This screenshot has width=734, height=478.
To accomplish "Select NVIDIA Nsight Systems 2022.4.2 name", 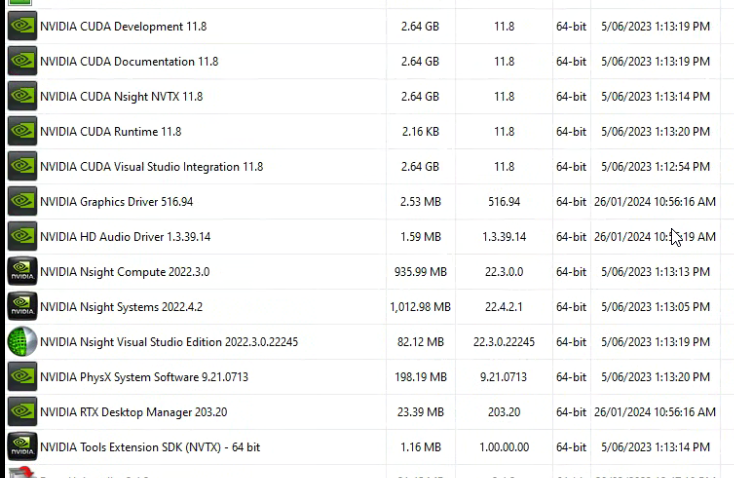I will coord(121,307).
